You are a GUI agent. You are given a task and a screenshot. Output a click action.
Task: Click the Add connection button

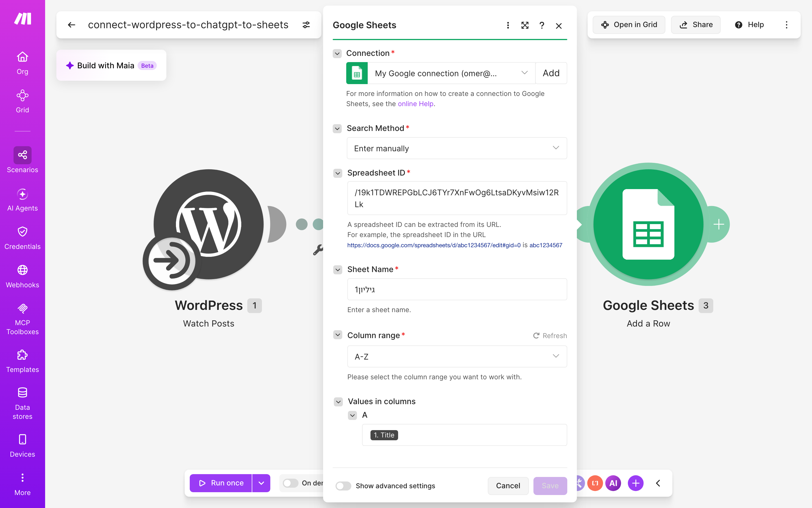tap(551, 73)
